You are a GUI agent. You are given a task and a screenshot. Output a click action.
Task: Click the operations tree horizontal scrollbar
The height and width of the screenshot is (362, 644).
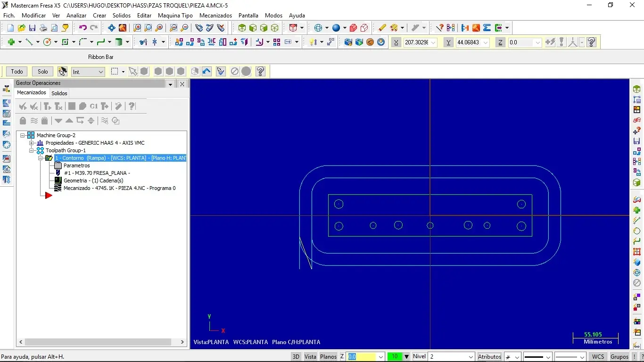pos(101,342)
